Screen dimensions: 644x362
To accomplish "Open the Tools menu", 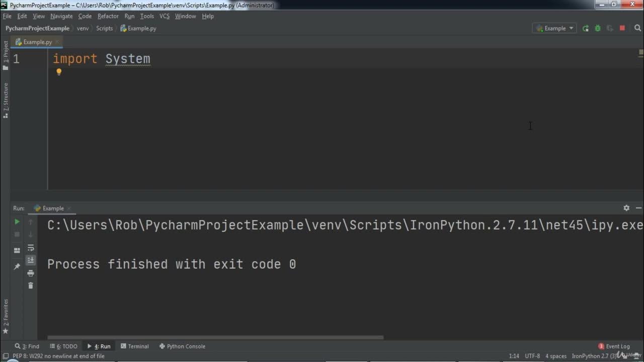I will click(x=147, y=16).
